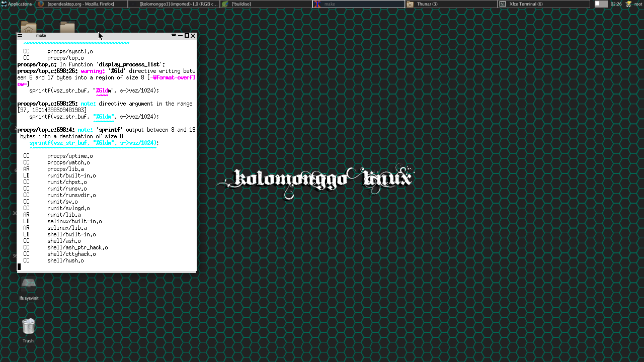The image size is (644, 362).
Task: Click the 'display_process_list' function name
Action: (130, 64)
